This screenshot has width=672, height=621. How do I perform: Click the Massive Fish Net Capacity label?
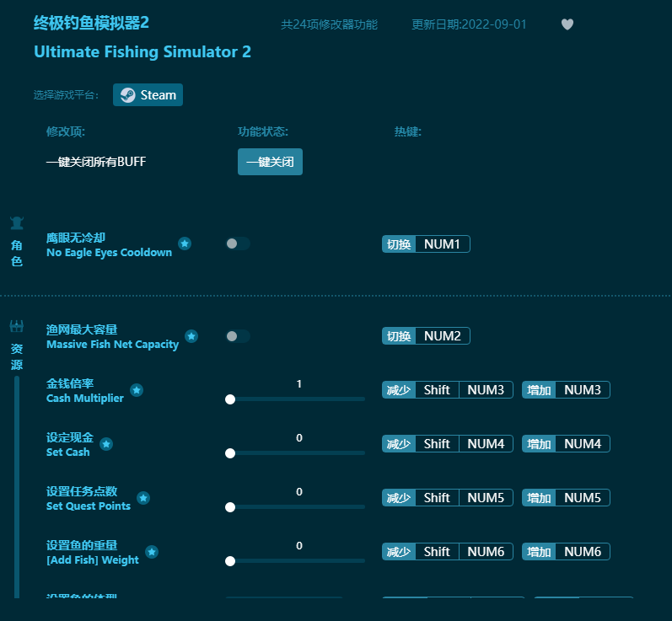(x=112, y=345)
